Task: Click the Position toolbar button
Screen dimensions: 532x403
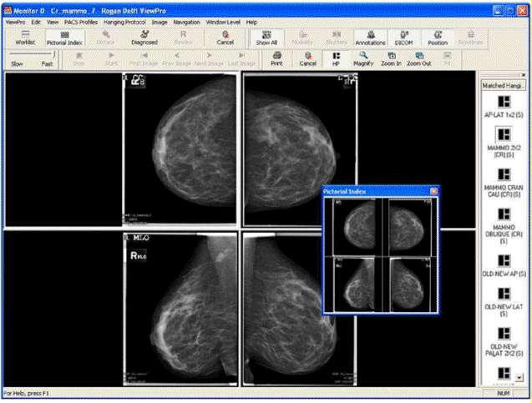Action: click(x=437, y=36)
